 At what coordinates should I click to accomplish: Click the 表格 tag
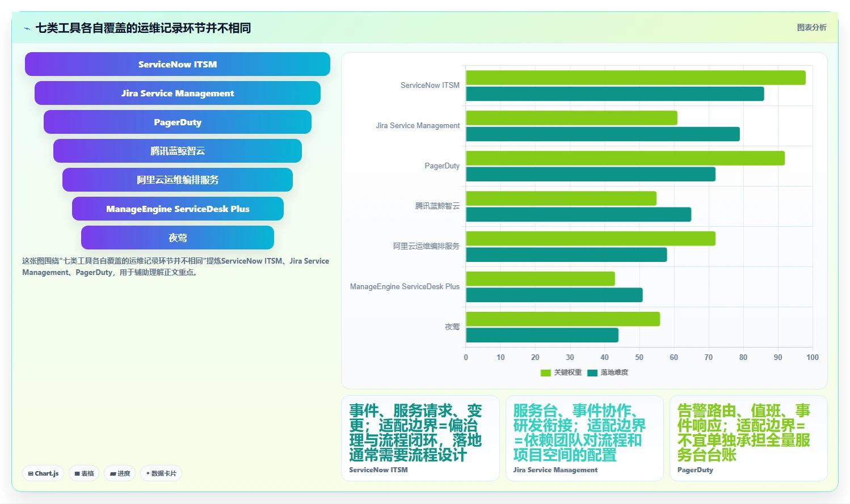[x=84, y=473]
